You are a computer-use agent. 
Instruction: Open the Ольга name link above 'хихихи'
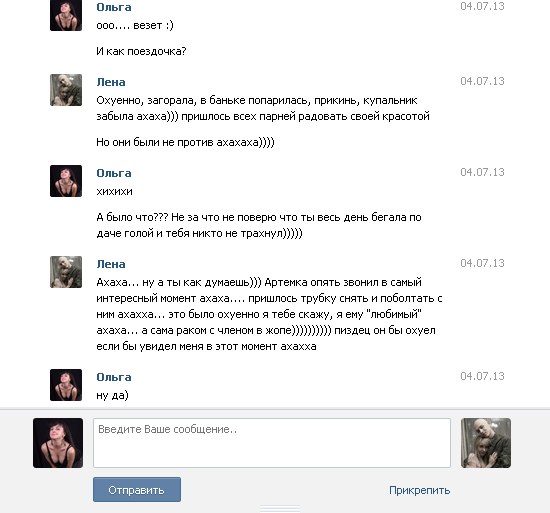(114, 173)
